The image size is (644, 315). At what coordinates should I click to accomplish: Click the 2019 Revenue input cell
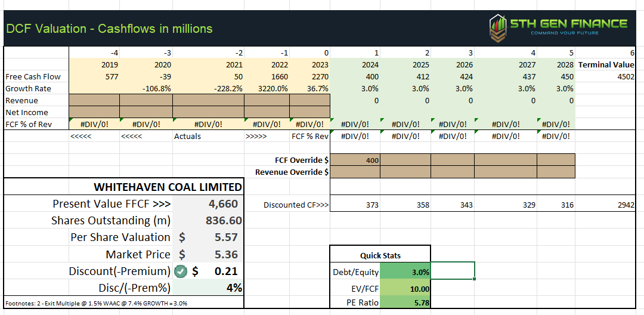click(x=94, y=100)
